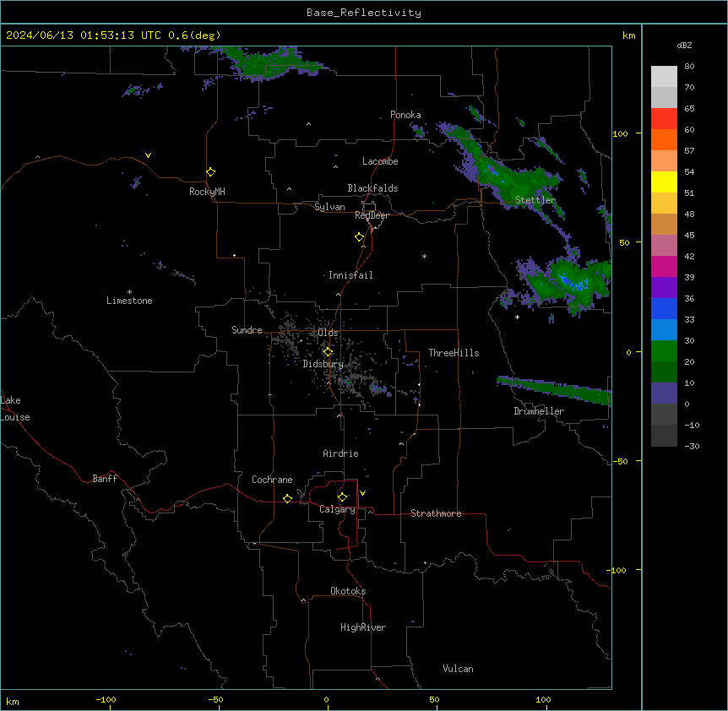The height and width of the screenshot is (711, 728).
Task: Click the Olds town label
Action: (328, 333)
